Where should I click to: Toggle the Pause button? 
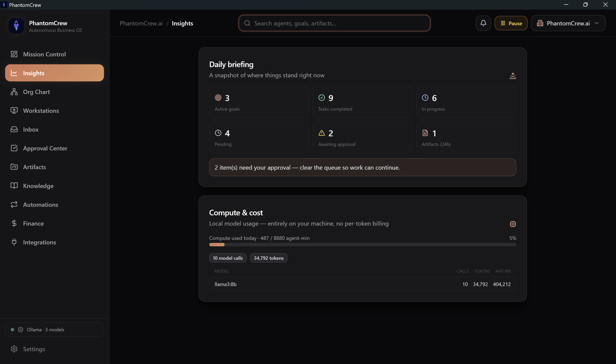click(511, 23)
